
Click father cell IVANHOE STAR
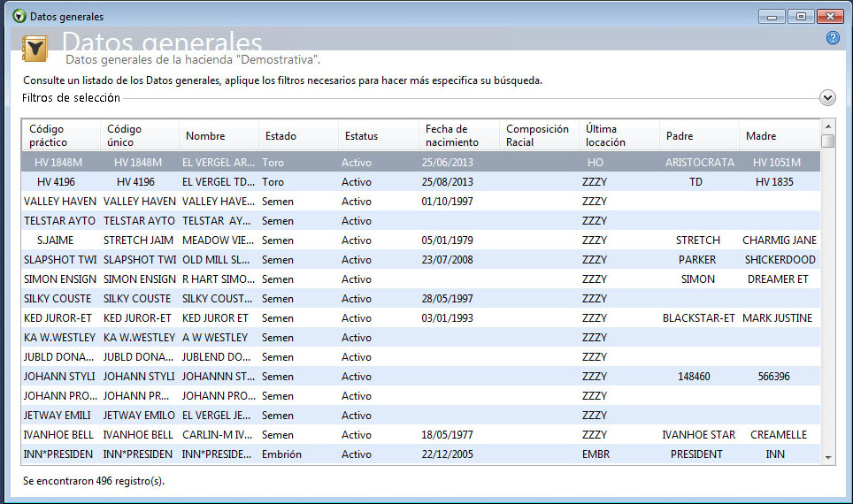pos(698,435)
